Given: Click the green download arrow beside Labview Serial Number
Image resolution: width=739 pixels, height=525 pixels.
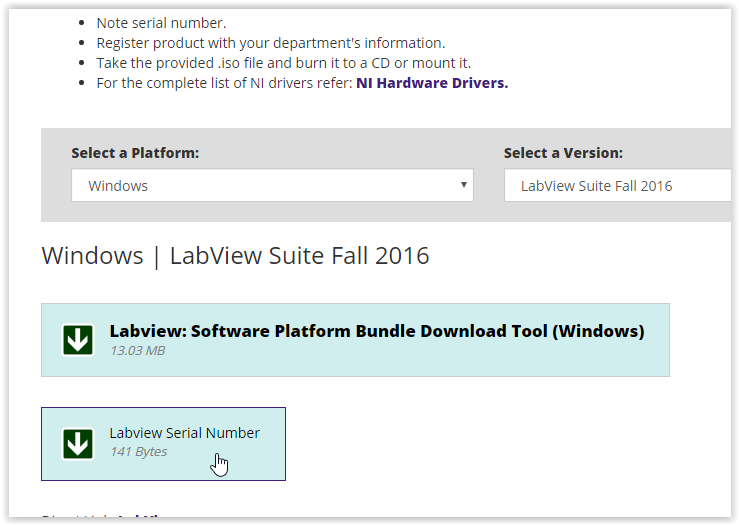Looking at the screenshot, I should [x=78, y=443].
